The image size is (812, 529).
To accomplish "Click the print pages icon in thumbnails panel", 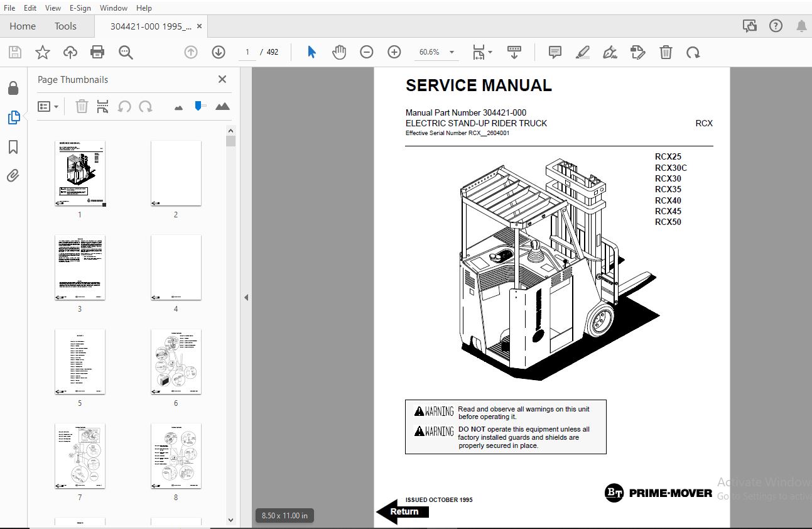I will coord(103,106).
